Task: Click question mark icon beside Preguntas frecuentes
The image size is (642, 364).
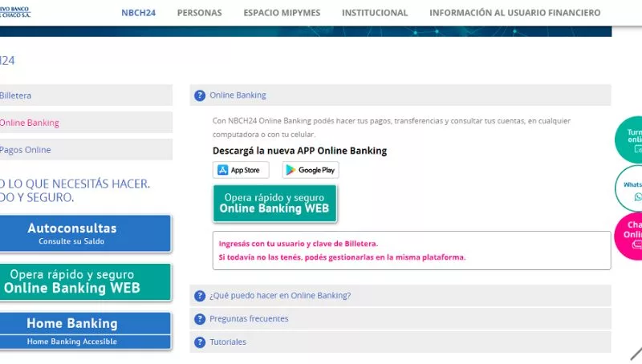Action: [200, 318]
